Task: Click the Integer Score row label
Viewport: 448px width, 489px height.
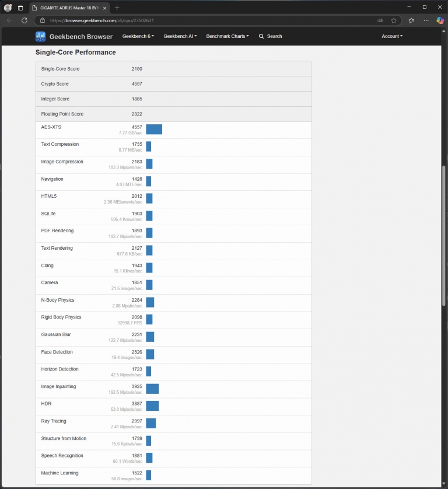Action: click(x=55, y=99)
